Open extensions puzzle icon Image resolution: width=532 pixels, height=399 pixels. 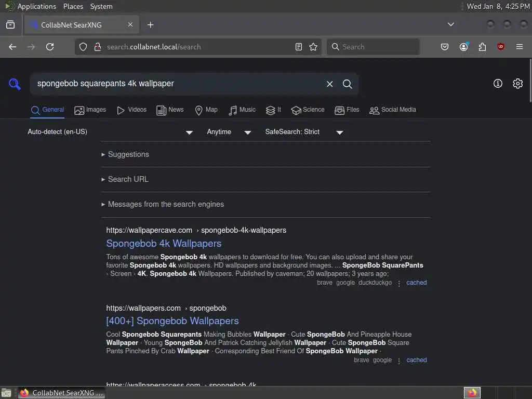(482, 47)
